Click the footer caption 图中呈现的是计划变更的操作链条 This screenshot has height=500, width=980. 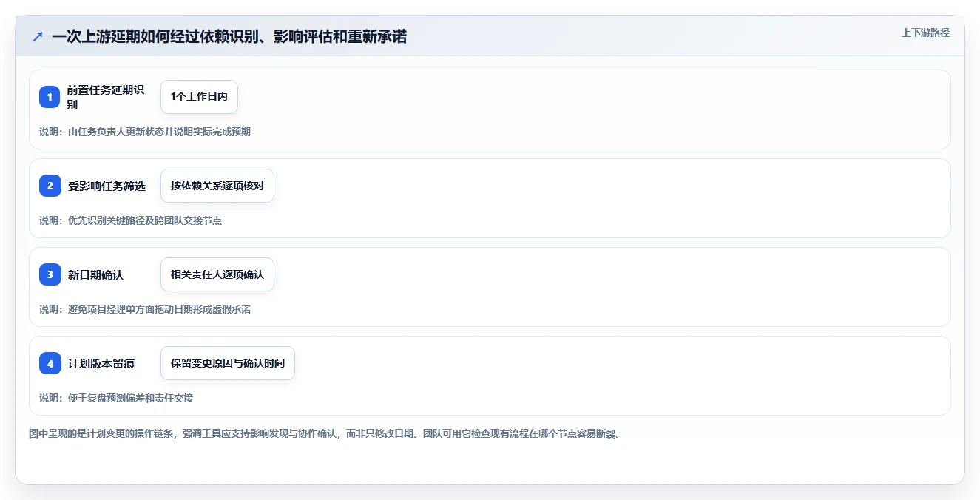pyautogui.click(x=325, y=433)
